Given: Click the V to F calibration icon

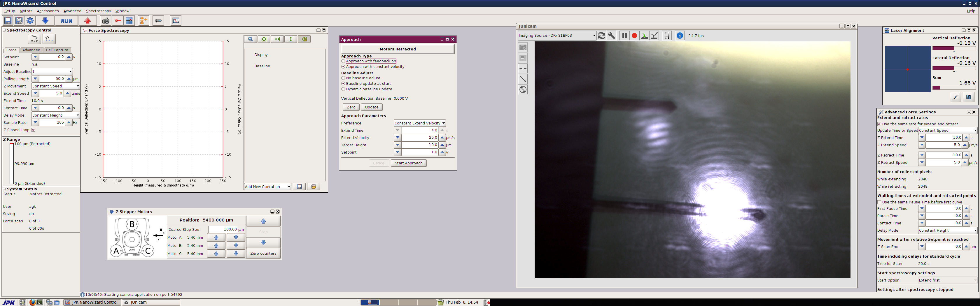Looking at the screenshot, I should point(34,39).
